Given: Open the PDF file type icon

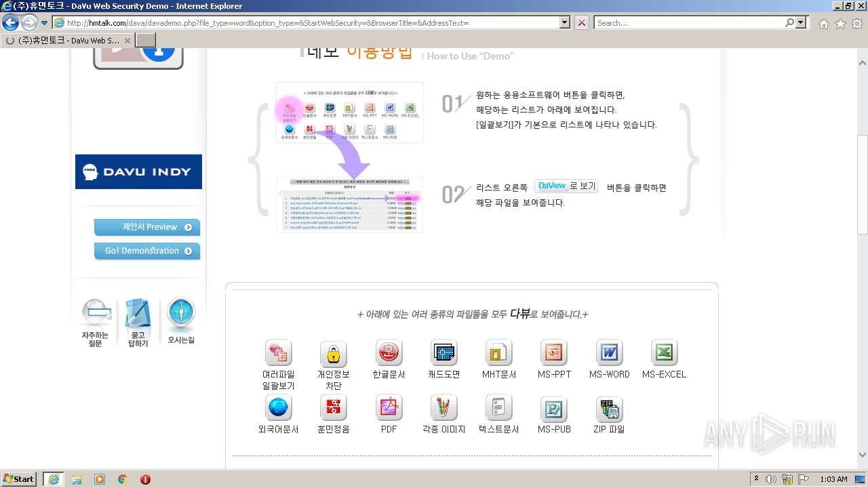Looking at the screenshot, I should coord(389,408).
